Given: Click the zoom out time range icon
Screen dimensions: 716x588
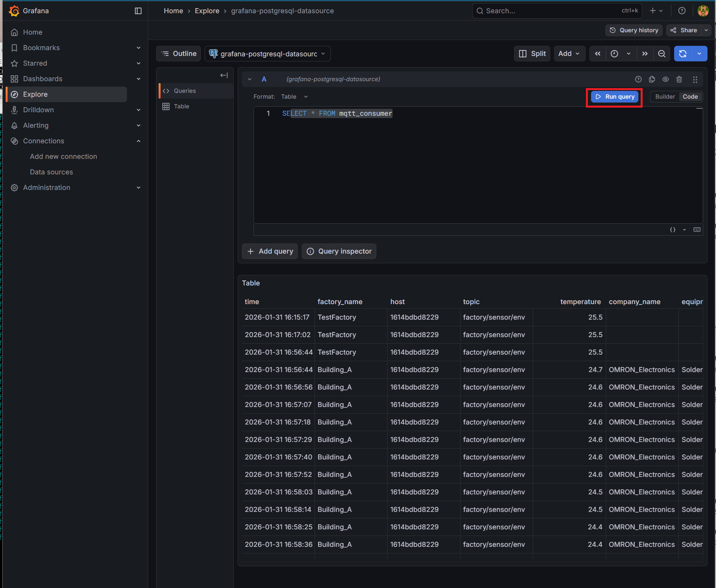Looking at the screenshot, I should click(x=662, y=54).
